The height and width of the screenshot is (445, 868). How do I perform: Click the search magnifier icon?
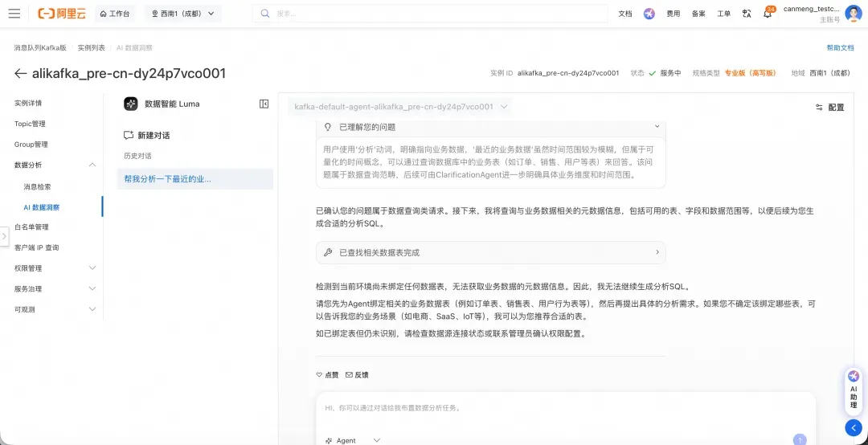point(265,14)
